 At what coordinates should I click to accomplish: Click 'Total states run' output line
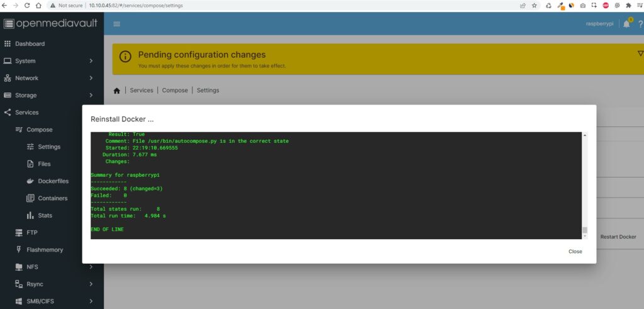(x=125, y=209)
